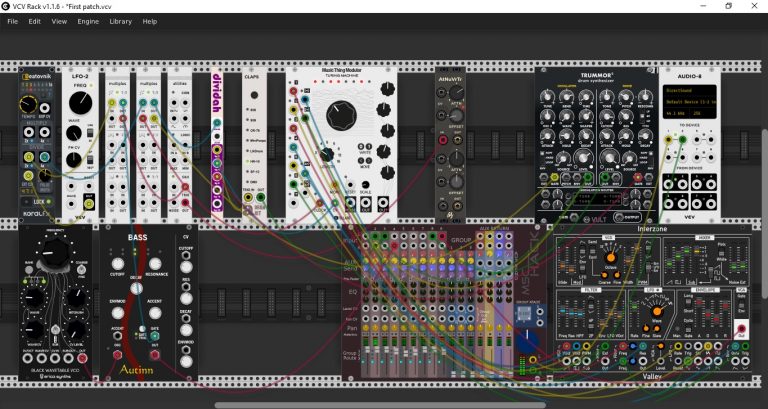This screenshot has width=768, height=409.
Task: Click the orange LFO Wave knob on Interzone
Action: 657,312
